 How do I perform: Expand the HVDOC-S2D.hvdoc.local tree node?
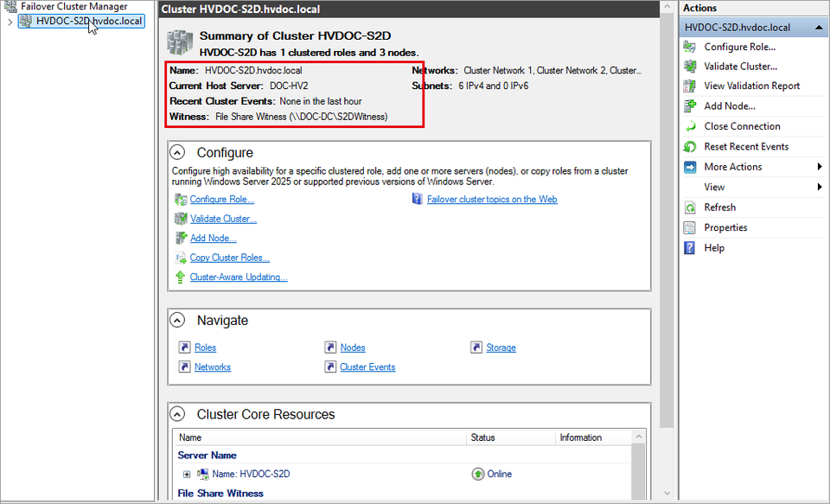click(10, 22)
